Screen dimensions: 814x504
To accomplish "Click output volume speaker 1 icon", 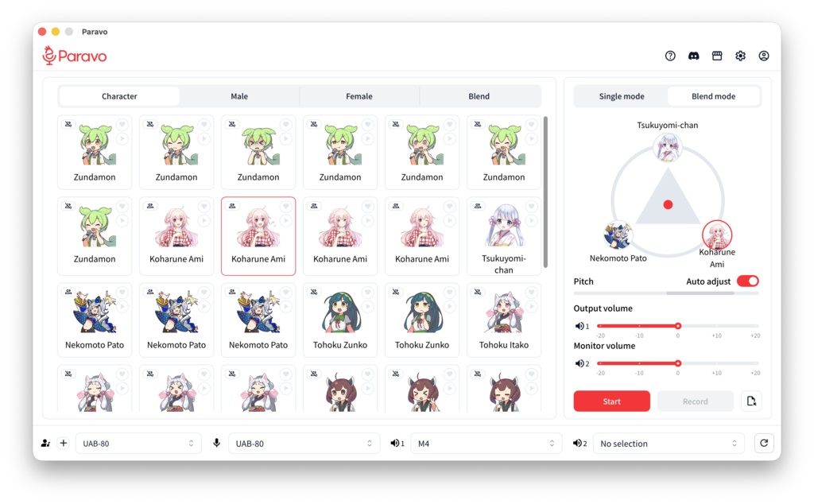I will (582, 326).
